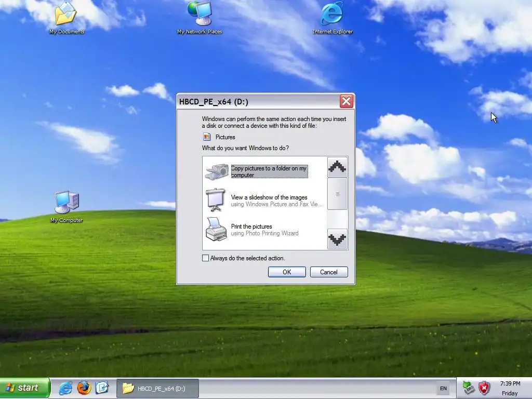Check Always do the selected action
This screenshot has height=399, width=532.
click(205, 258)
